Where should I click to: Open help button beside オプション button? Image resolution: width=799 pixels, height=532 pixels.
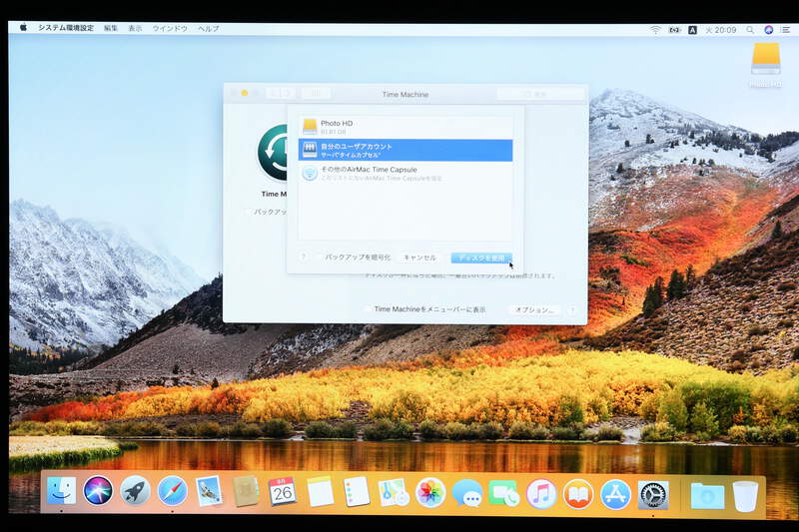(572, 309)
